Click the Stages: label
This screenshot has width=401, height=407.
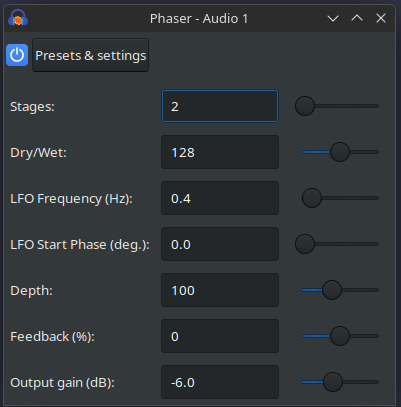tap(32, 107)
